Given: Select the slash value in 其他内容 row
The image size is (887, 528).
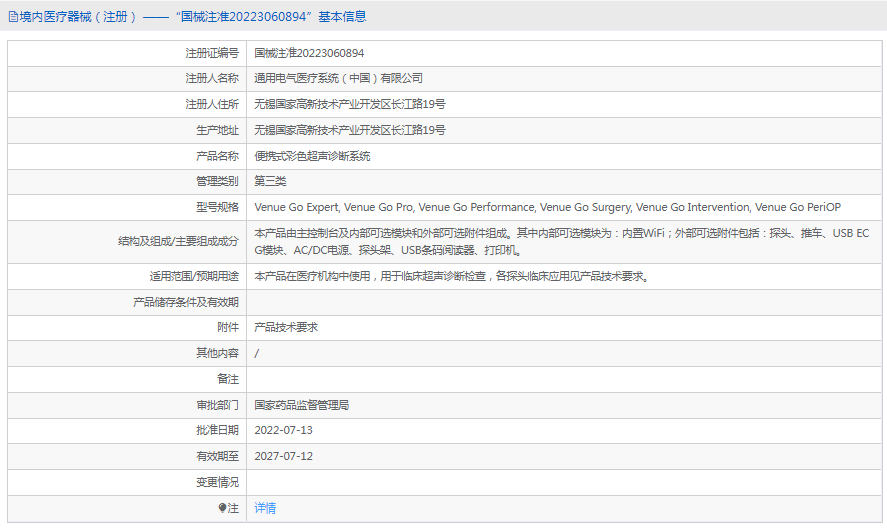Looking at the screenshot, I should [x=257, y=354].
